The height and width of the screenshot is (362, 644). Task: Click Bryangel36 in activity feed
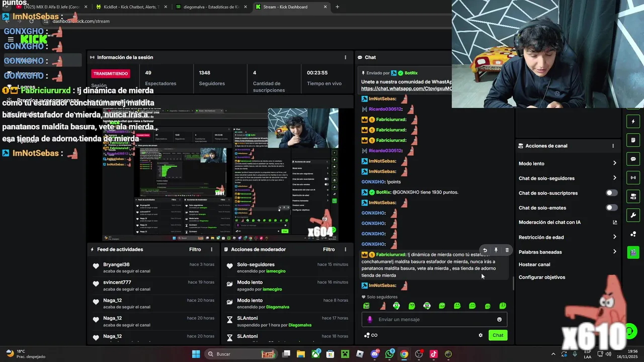[x=116, y=264]
